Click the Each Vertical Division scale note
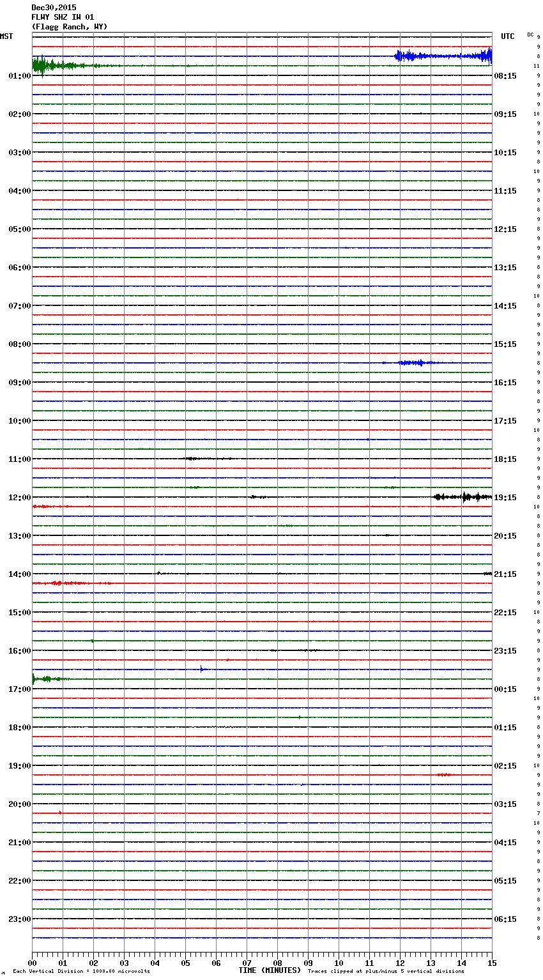543x980 pixels. click(81, 972)
